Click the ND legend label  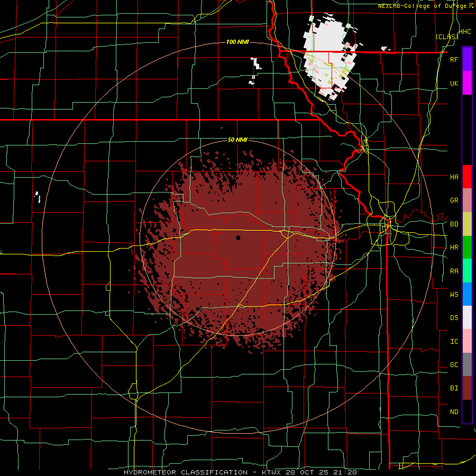(454, 412)
